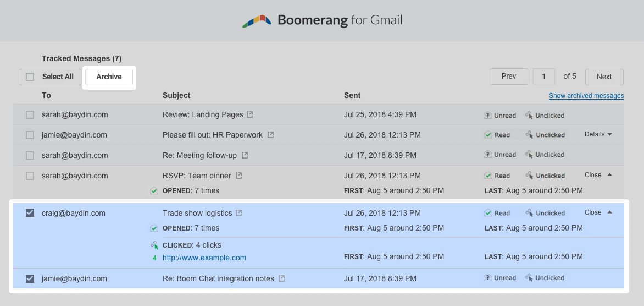Archive the selected messages
This screenshot has height=306, width=644.
point(109,77)
